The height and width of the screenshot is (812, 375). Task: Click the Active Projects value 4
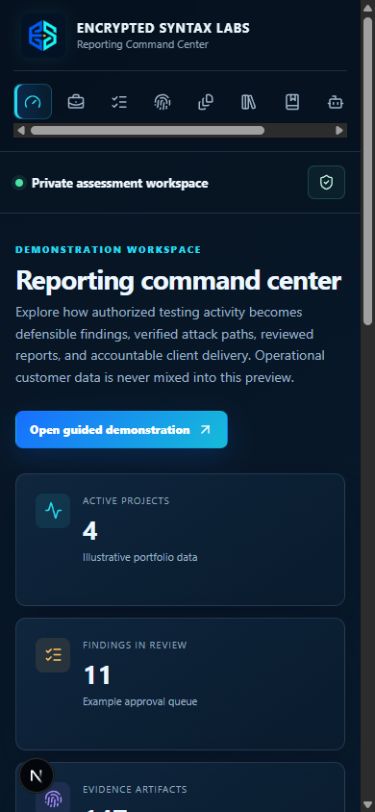[x=90, y=531]
